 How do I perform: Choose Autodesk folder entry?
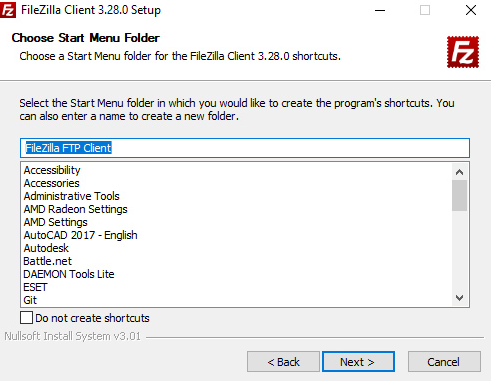coord(46,248)
